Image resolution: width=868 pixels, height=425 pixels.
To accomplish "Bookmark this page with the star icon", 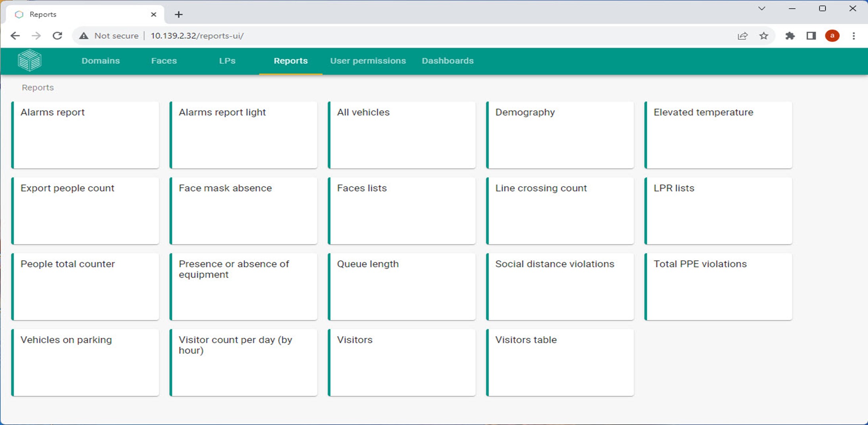I will pyautogui.click(x=763, y=36).
